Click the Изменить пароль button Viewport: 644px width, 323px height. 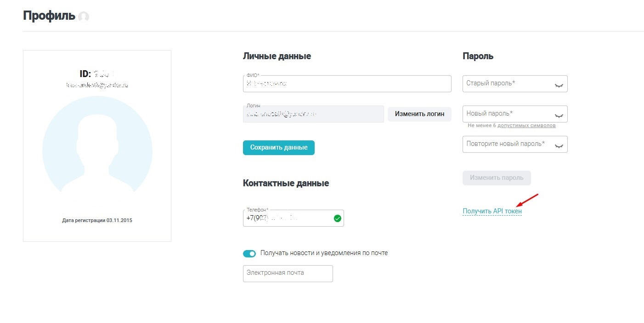[497, 178]
